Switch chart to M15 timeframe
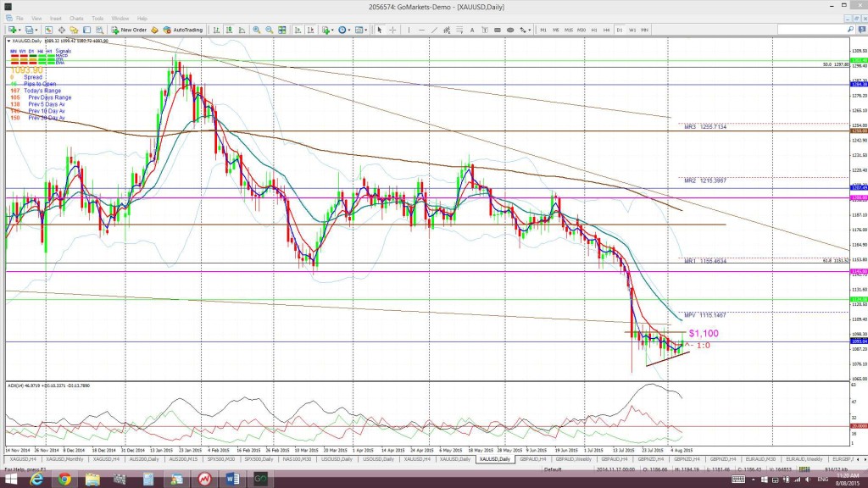 (x=569, y=30)
